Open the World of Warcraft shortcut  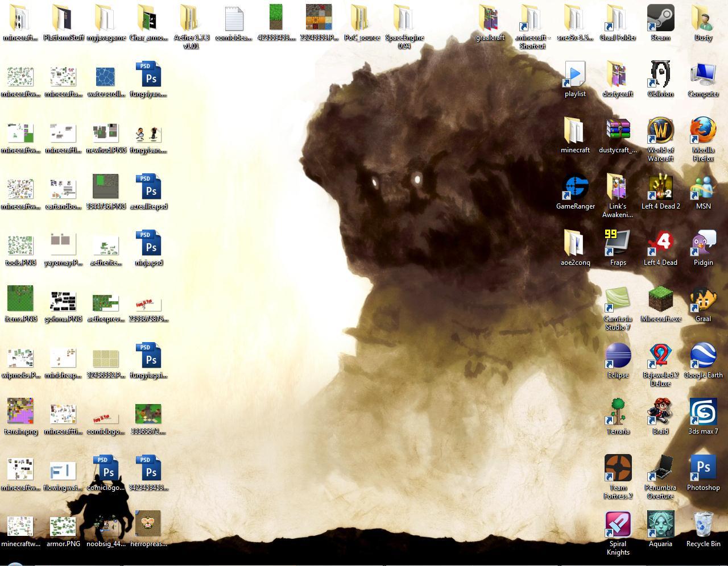(x=660, y=132)
